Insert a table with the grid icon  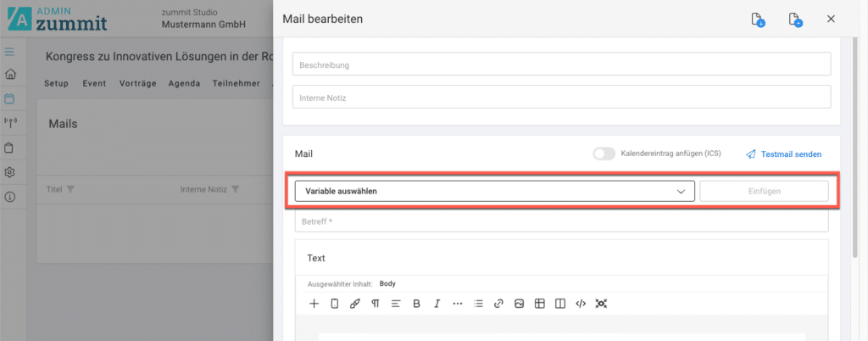(539, 303)
